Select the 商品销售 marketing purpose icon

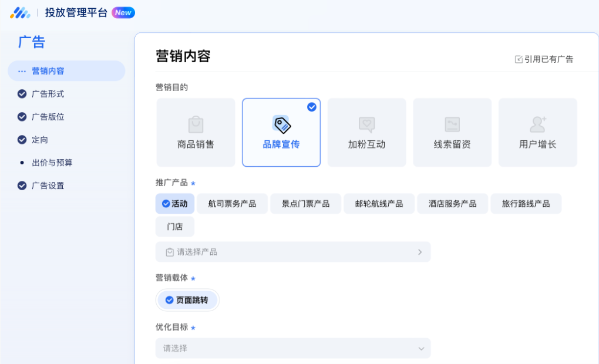[196, 124]
